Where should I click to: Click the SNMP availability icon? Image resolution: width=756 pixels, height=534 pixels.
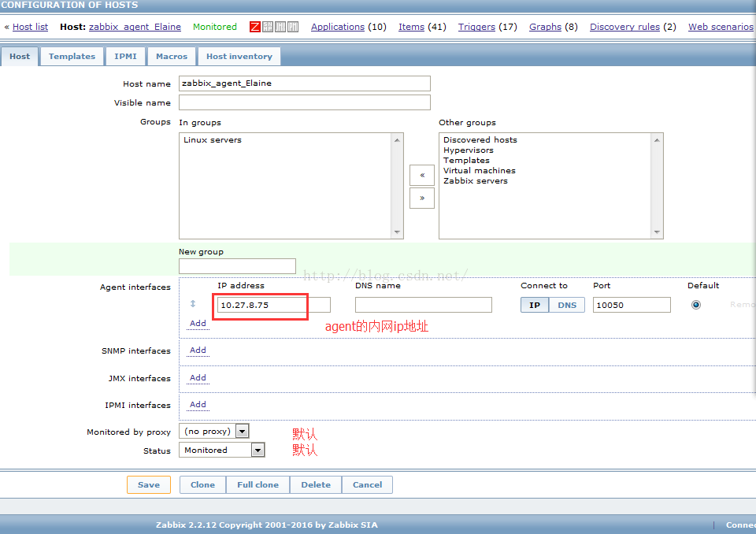pyautogui.click(x=268, y=27)
